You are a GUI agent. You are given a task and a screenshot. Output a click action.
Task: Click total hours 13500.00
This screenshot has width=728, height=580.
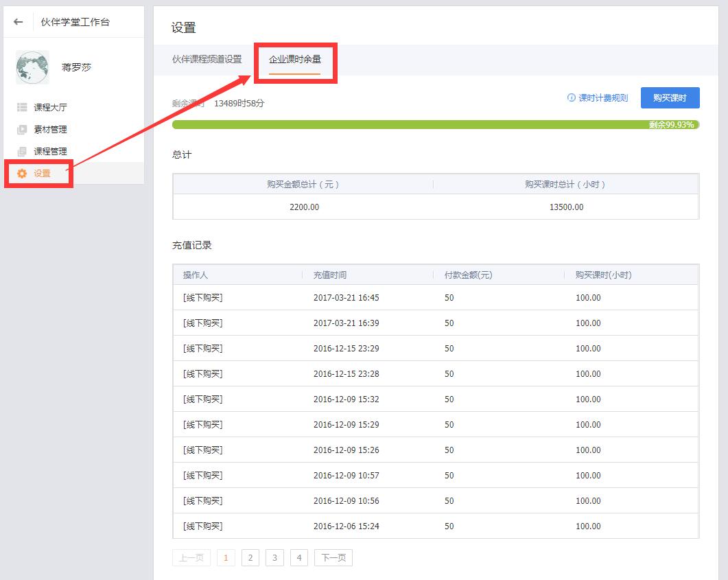(x=567, y=207)
